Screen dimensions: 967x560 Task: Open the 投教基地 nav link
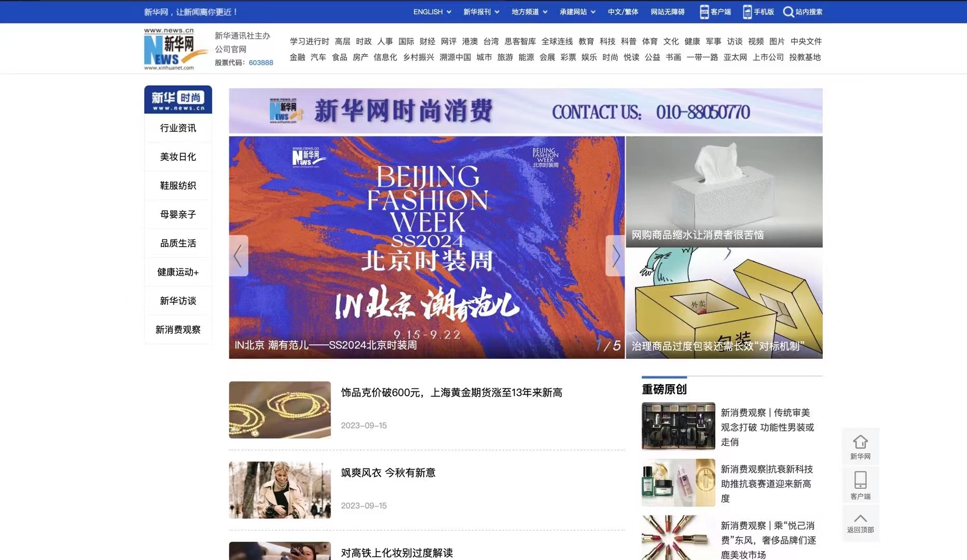click(805, 57)
